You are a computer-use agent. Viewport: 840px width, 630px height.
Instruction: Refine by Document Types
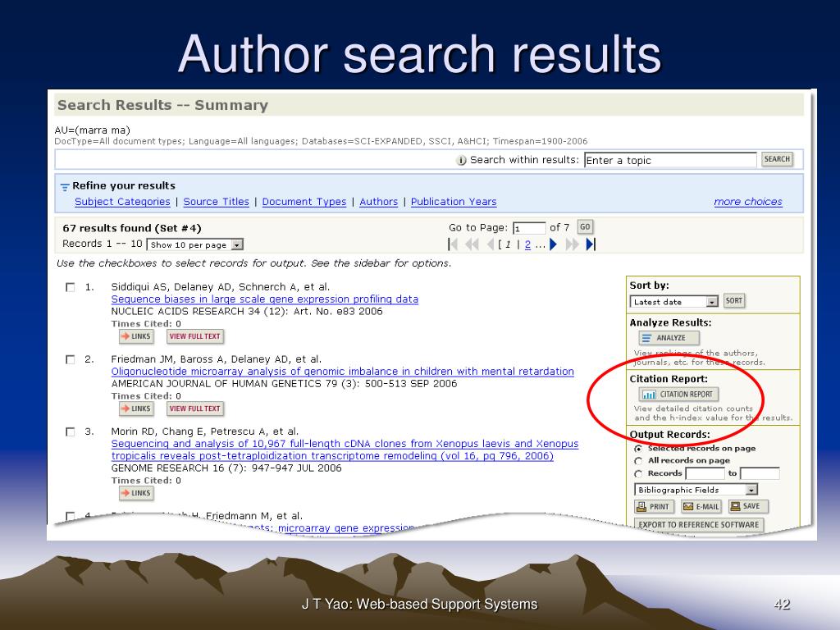(x=304, y=202)
